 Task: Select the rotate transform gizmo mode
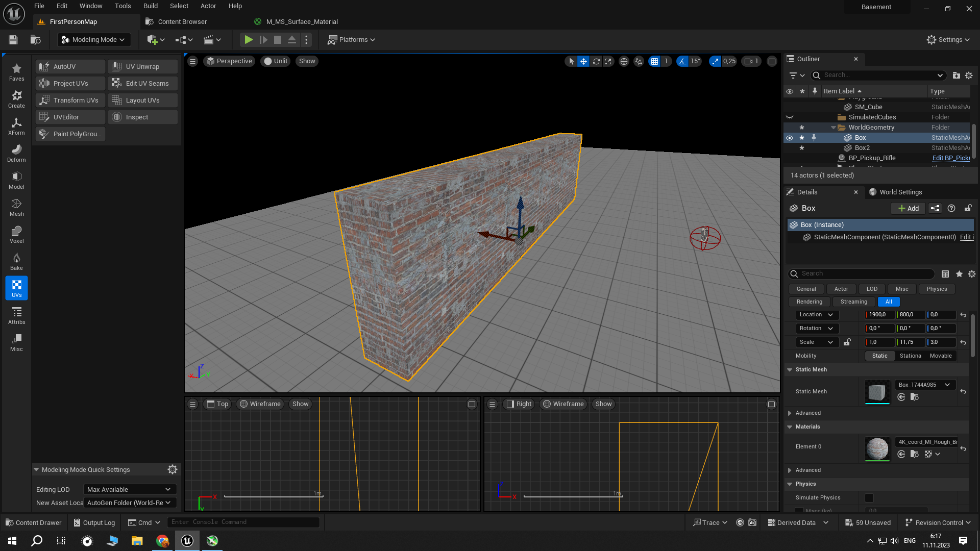pyautogui.click(x=596, y=61)
